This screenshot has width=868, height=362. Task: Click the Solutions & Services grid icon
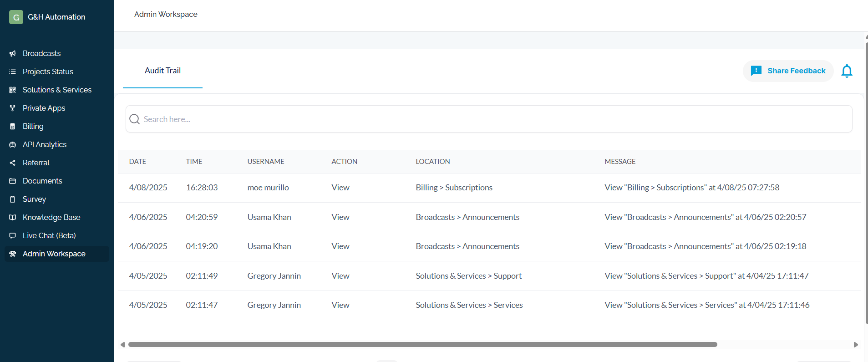(13, 90)
